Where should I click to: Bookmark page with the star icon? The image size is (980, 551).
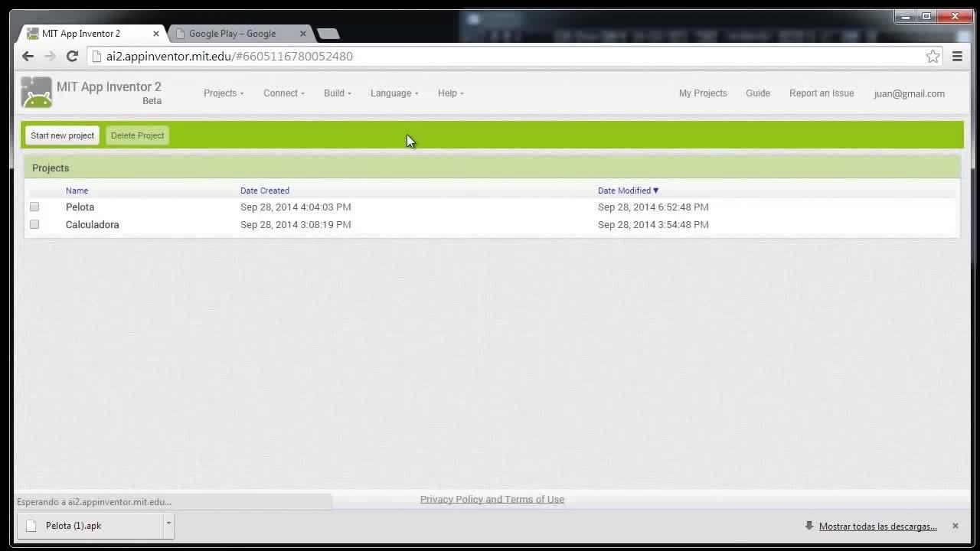[933, 56]
